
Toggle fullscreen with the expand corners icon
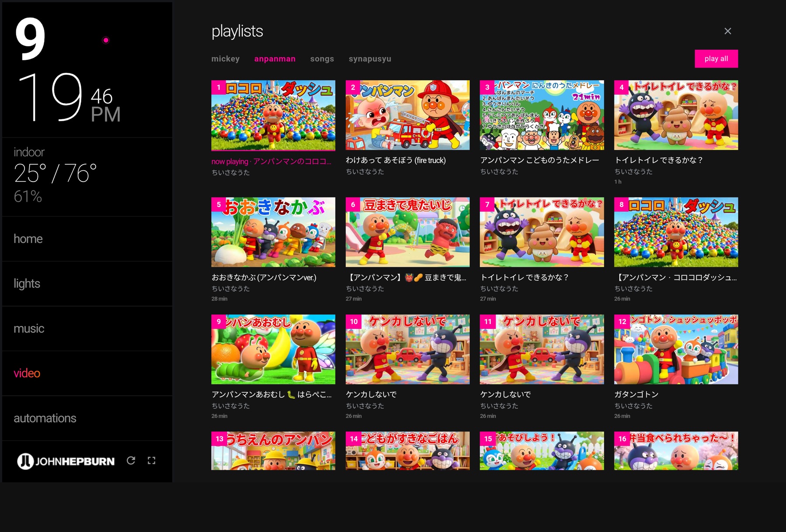(152, 460)
